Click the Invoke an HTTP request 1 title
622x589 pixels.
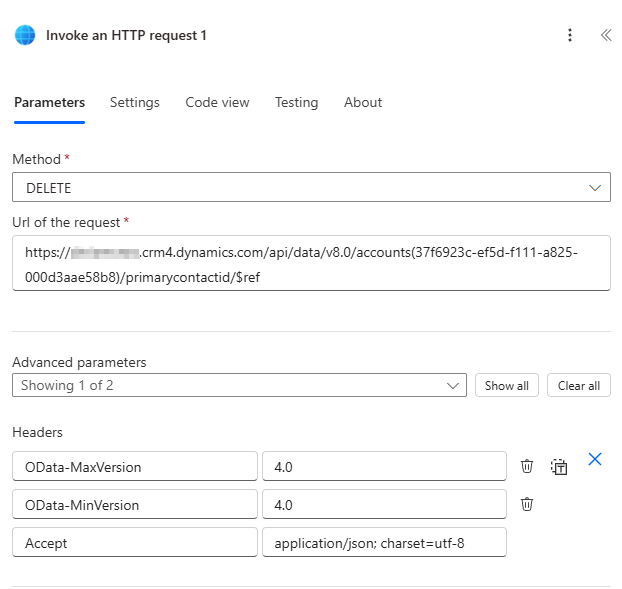click(126, 35)
